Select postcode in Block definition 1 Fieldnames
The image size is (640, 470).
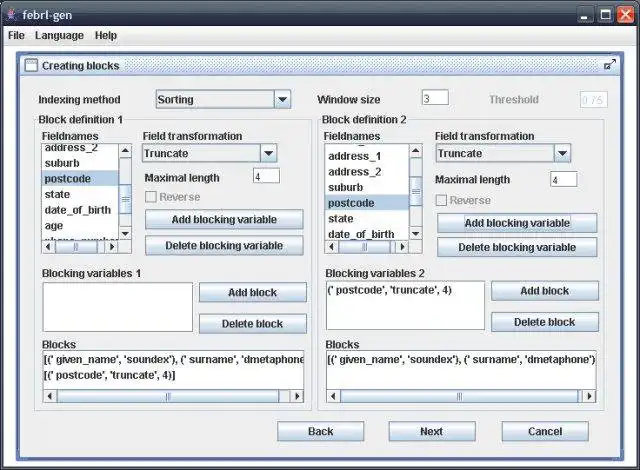click(x=80, y=179)
